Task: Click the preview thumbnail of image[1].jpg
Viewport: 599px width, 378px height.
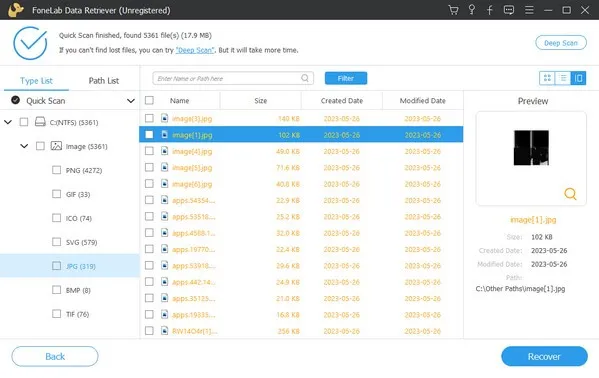Action: pos(531,148)
